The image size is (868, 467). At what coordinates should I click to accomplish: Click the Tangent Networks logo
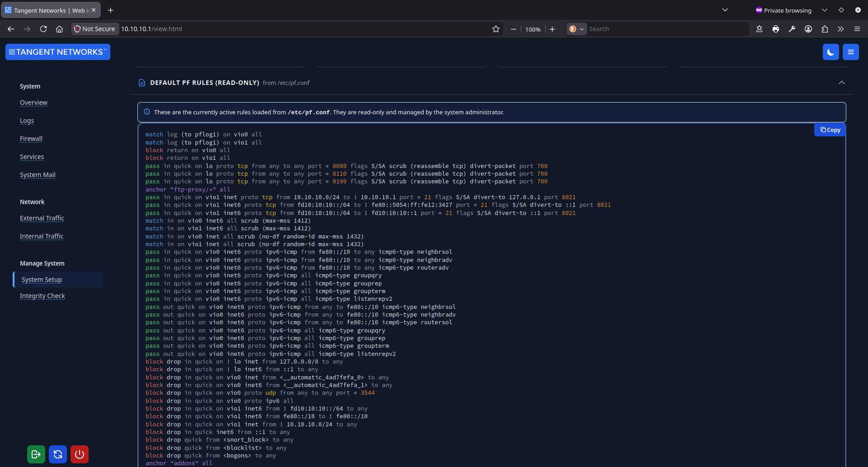point(57,51)
